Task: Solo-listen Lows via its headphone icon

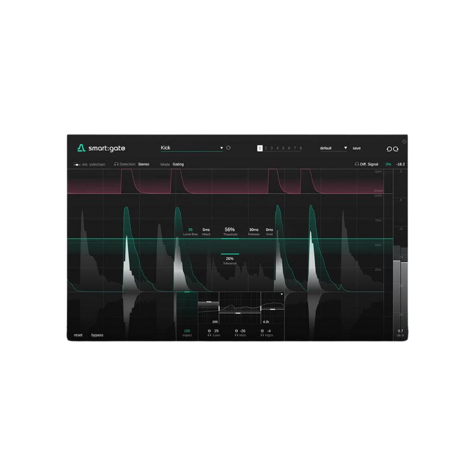Action: [x=209, y=335]
